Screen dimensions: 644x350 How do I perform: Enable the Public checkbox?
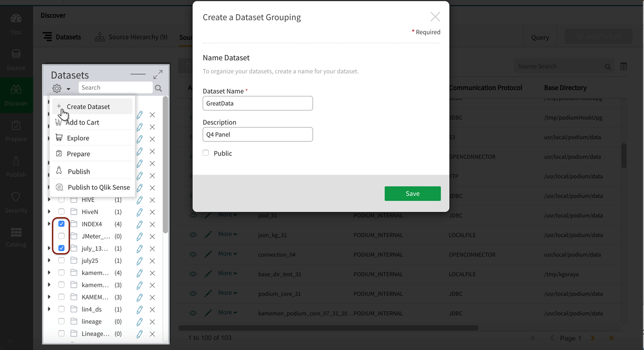click(x=206, y=153)
